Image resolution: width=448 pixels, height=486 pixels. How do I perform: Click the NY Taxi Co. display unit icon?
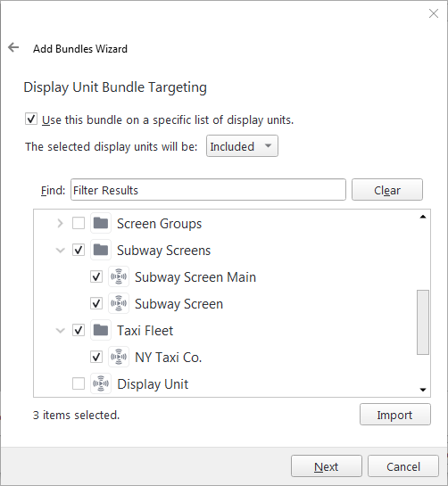coord(119,357)
